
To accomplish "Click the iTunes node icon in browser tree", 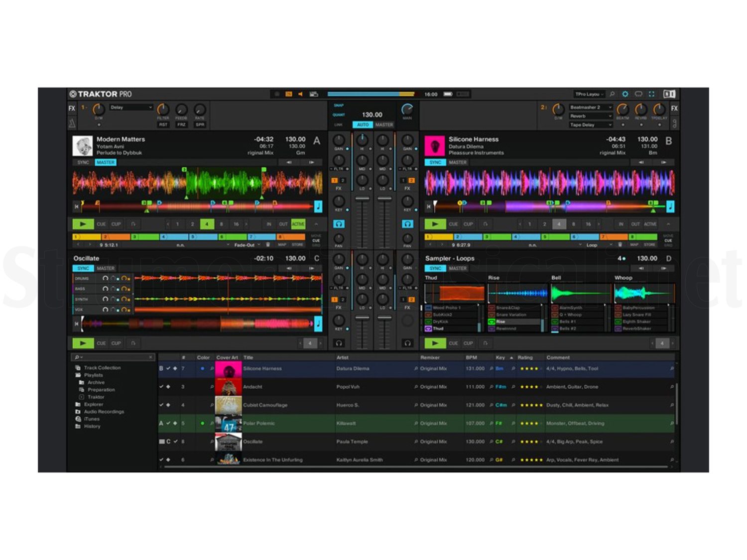I will 78,419.
